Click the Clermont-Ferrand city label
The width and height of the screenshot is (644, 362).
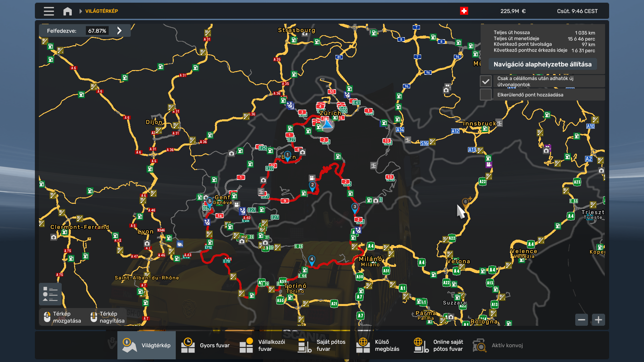pyautogui.click(x=80, y=227)
